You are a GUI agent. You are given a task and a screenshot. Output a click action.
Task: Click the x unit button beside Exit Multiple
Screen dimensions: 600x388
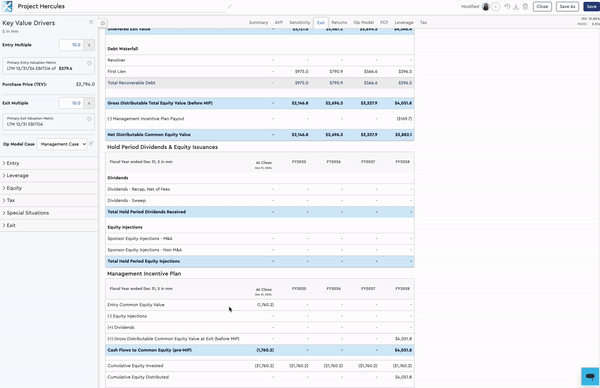point(89,103)
